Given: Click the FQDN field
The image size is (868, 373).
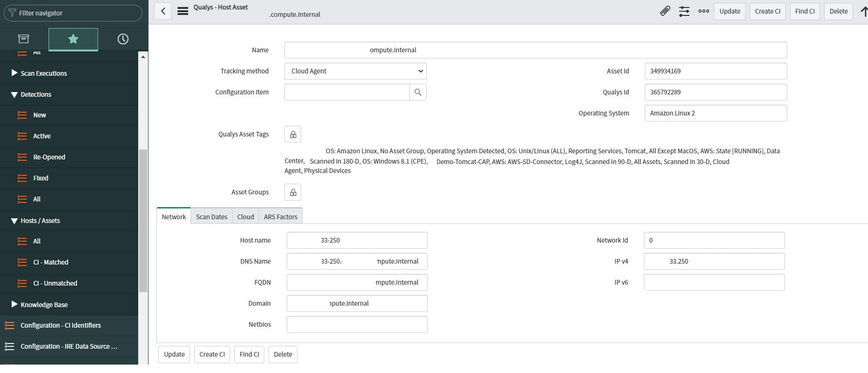Looking at the screenshot, I should tap(357, 282).
